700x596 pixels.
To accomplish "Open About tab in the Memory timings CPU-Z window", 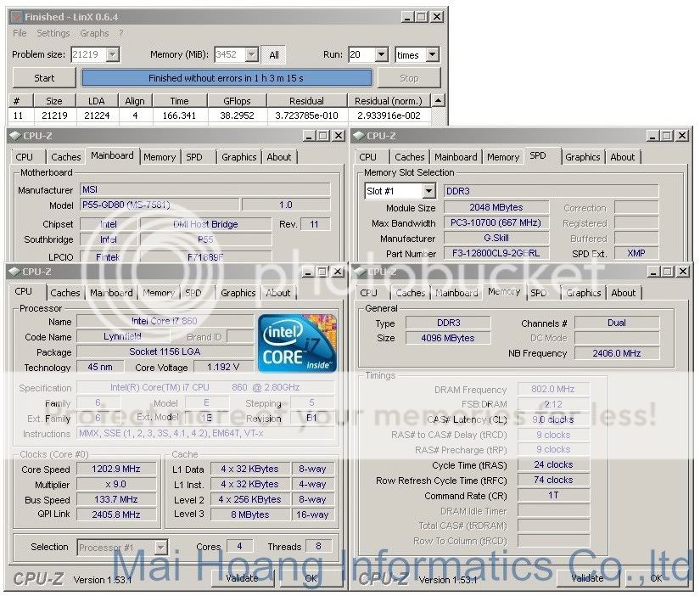I will click(624, 293).
